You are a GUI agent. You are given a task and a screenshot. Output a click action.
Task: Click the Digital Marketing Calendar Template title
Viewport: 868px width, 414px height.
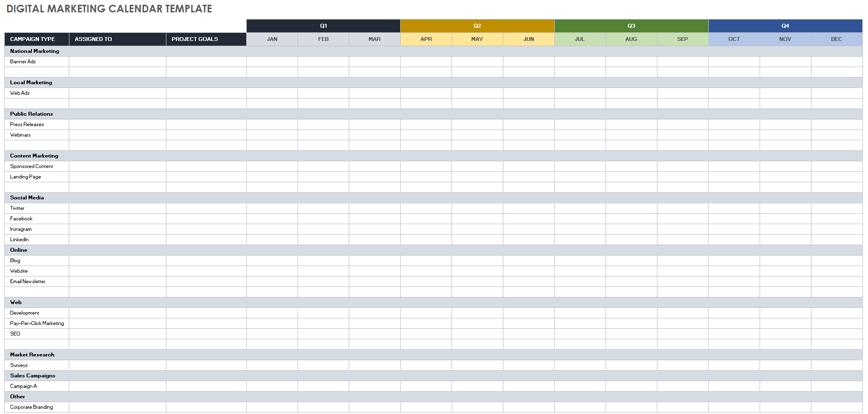[x=109, y=9]
